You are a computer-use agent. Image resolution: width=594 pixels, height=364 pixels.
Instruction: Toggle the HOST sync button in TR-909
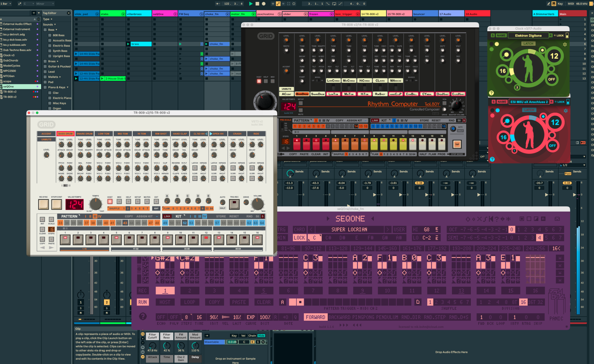point(110,201)
